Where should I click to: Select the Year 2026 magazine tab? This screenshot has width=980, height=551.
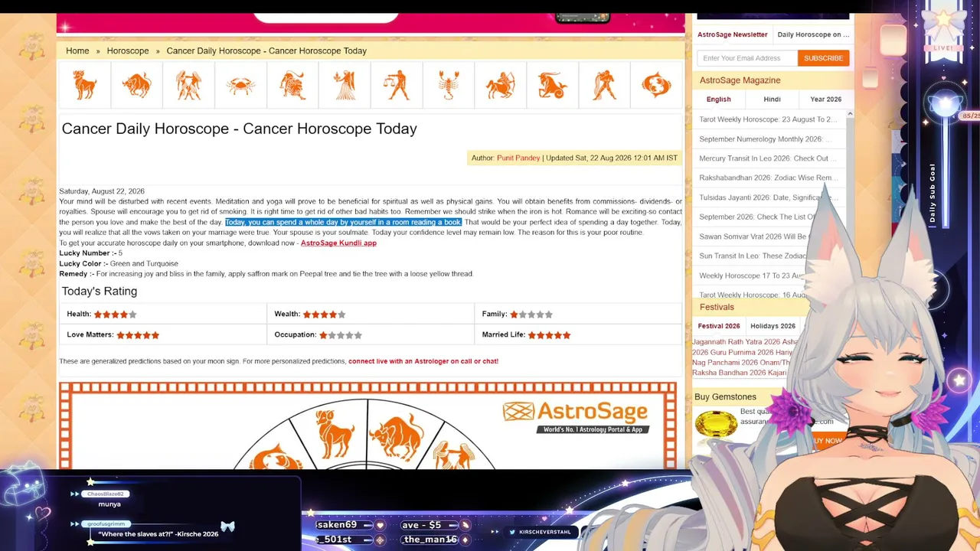coord(825,99)
